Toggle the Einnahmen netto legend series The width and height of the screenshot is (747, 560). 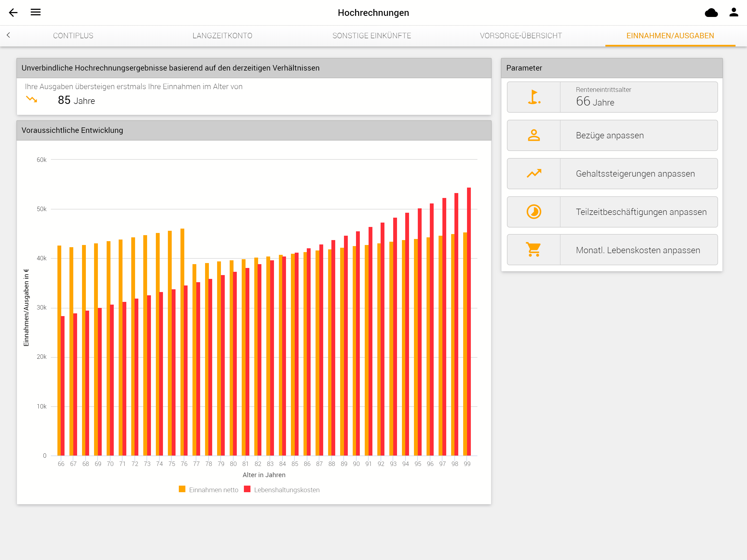[209, 489]
